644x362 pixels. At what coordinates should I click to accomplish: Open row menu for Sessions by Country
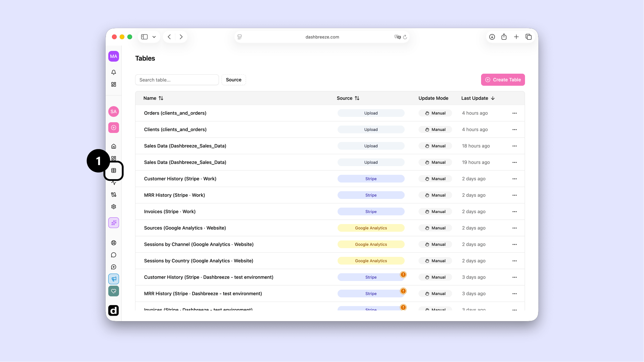pyautogui.click(x=515, y=261)
